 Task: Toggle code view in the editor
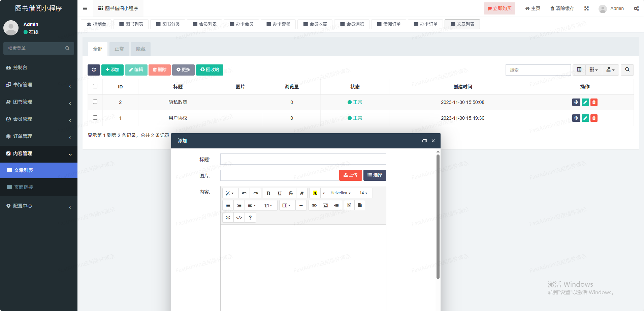coord(239,218)
